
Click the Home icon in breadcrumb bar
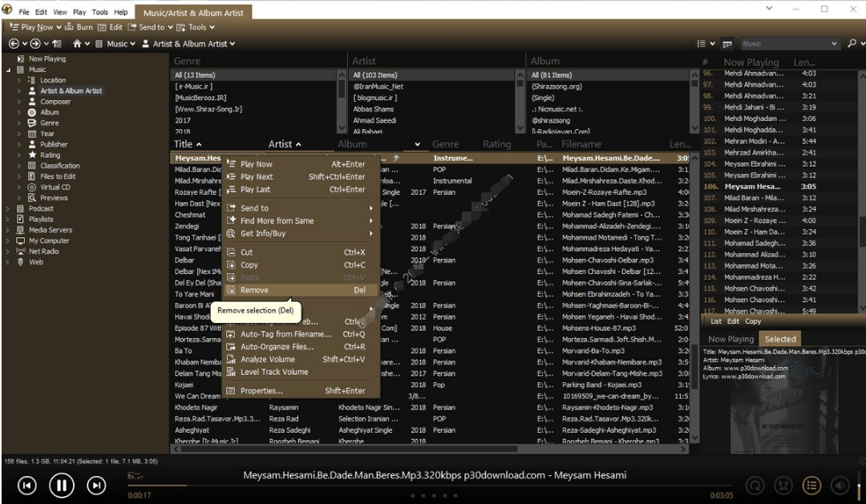tap(78, 44)
